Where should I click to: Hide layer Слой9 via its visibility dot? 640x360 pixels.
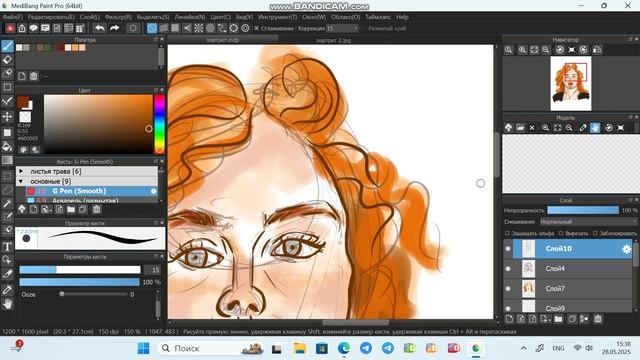tap(508, 308)
